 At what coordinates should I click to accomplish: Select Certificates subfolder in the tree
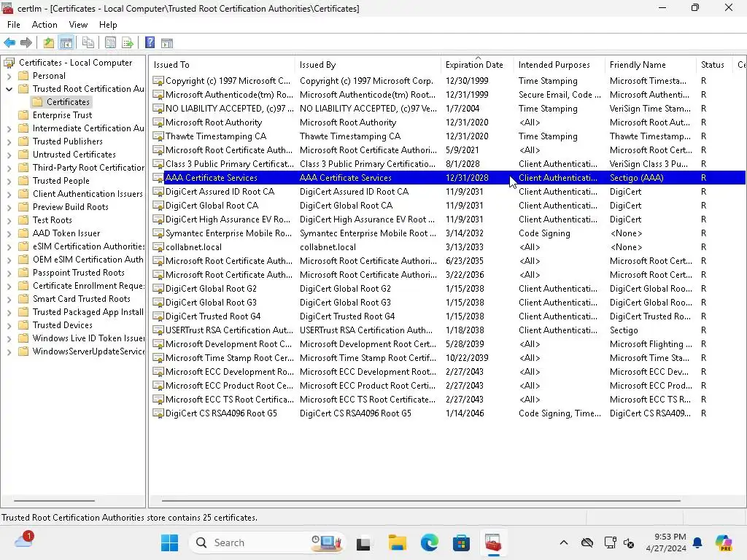tap(68, 102)
